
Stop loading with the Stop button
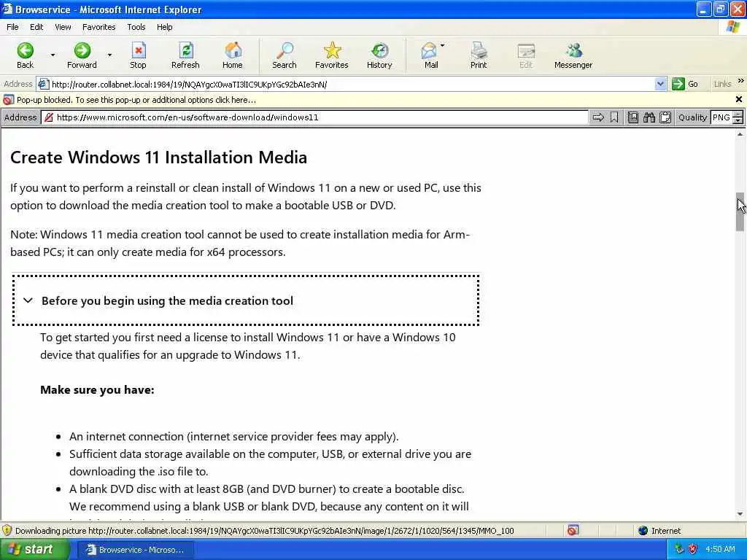click(x=138, y=55)
